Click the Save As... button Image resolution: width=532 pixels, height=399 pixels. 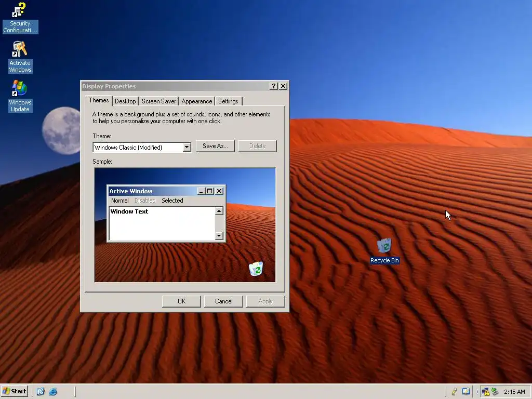215,146
